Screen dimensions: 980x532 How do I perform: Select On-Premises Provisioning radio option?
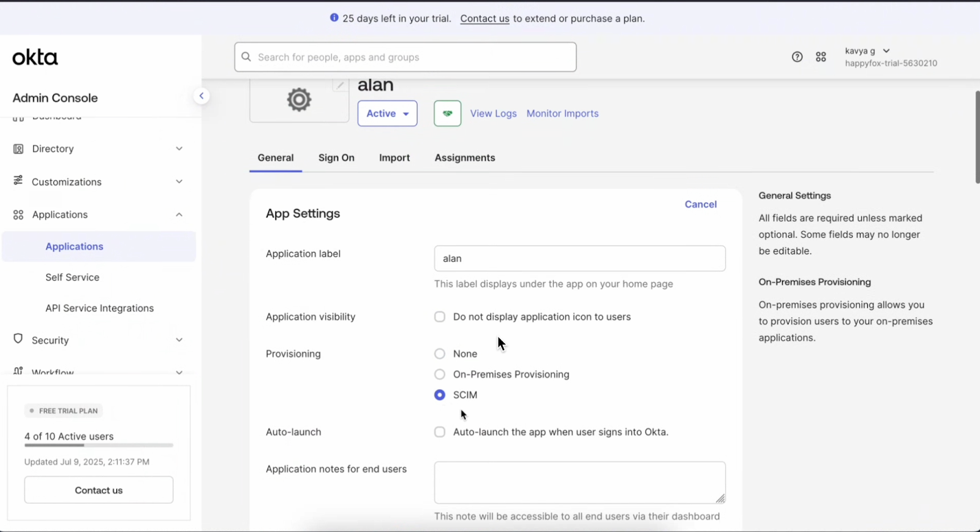(x=440, y=374)
